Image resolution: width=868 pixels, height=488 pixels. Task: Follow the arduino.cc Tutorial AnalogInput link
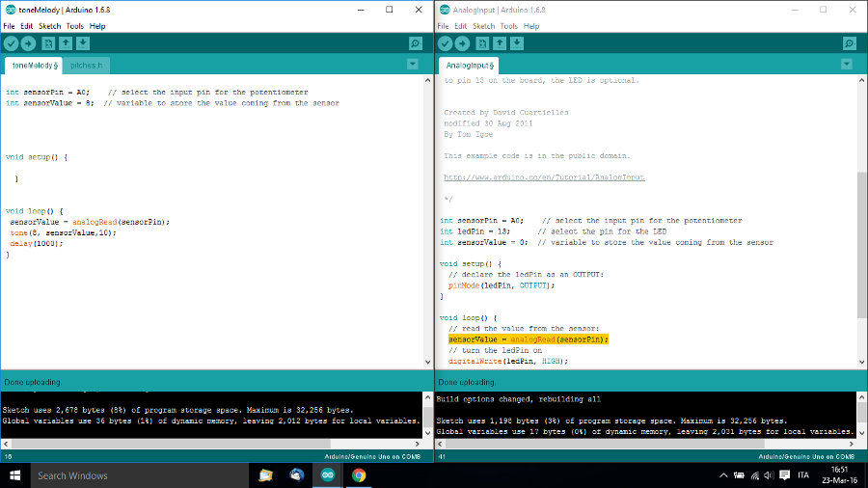pyautogui.click(x=544, y=177)
